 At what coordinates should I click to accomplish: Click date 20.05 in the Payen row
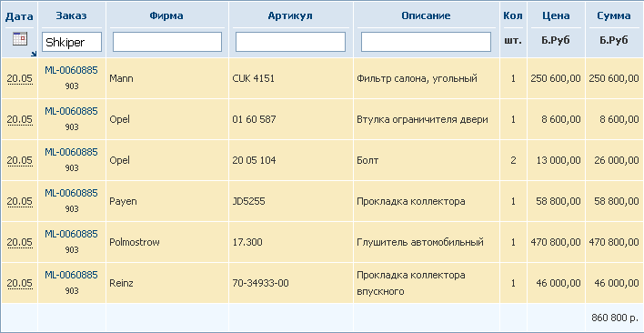(x=19, y=201)
